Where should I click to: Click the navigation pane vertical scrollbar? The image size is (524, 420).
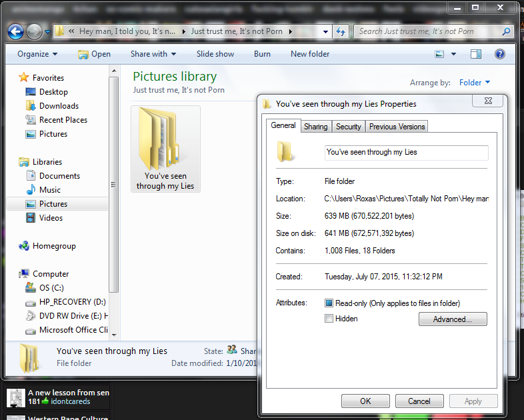click(114, 200)
